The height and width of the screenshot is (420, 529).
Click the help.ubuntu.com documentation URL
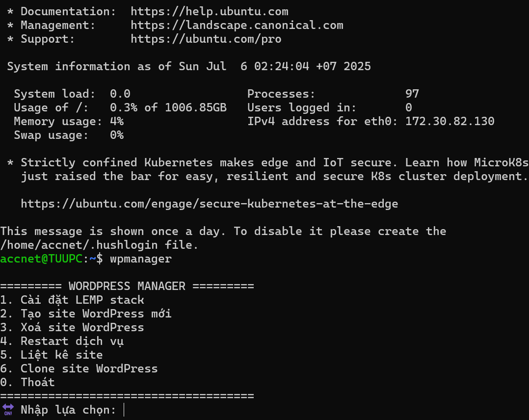pos(209,11)
